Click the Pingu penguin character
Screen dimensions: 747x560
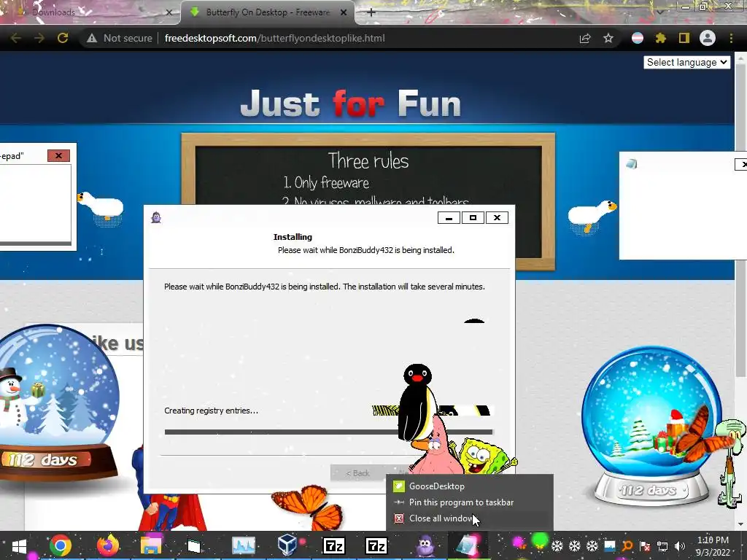tap(418, 403)
